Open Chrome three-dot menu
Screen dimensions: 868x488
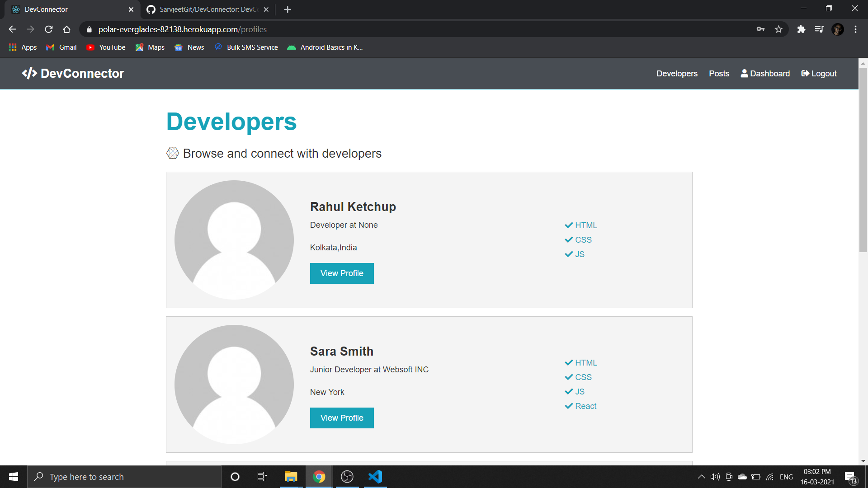pyautogui.click(x=855, y=29)
